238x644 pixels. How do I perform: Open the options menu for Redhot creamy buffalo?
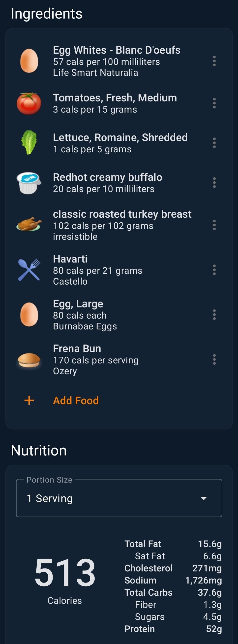[214, 183]
